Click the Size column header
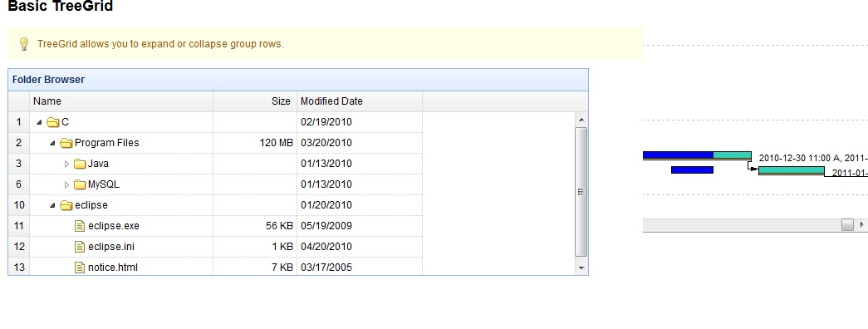 coord(255,101)
